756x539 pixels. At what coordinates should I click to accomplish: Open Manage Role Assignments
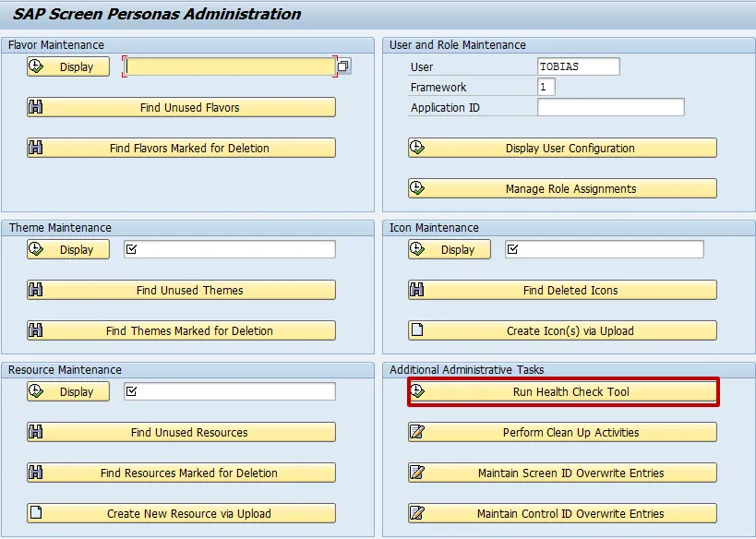click(562, 188)
